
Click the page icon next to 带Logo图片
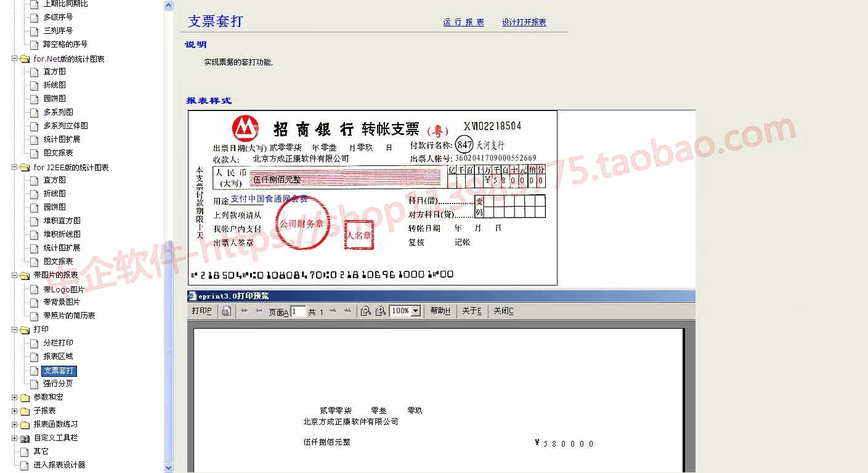coord(34,289)
